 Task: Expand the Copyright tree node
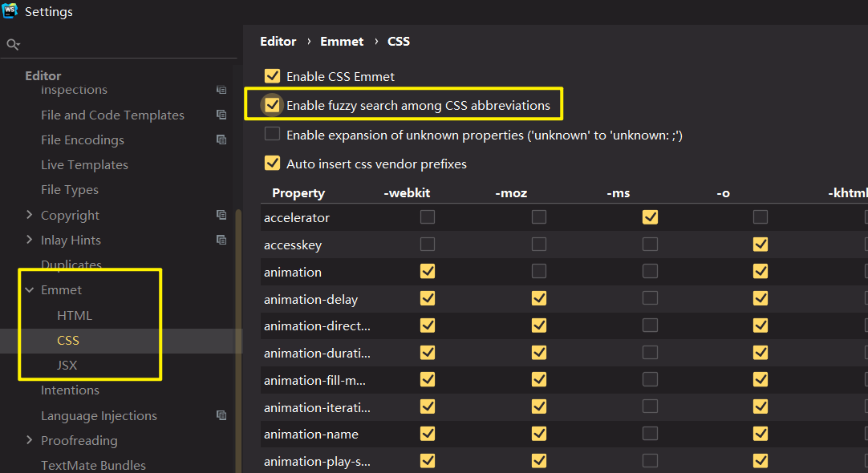point(30,215)
